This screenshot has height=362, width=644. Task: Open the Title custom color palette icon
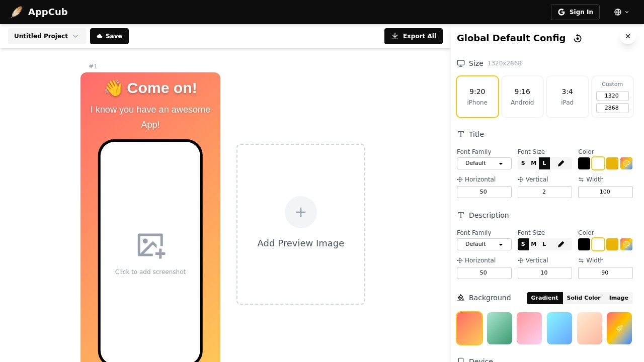(x=626, y=163)
